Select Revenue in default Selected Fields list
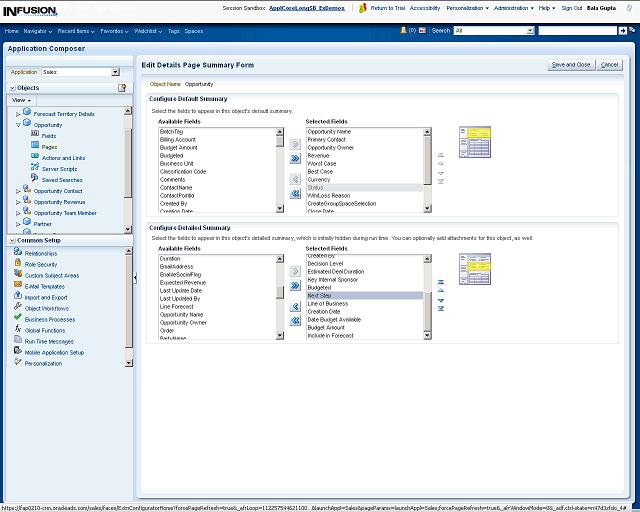The width and height of the screenshot is (640, 512). (x=319, y=156)
